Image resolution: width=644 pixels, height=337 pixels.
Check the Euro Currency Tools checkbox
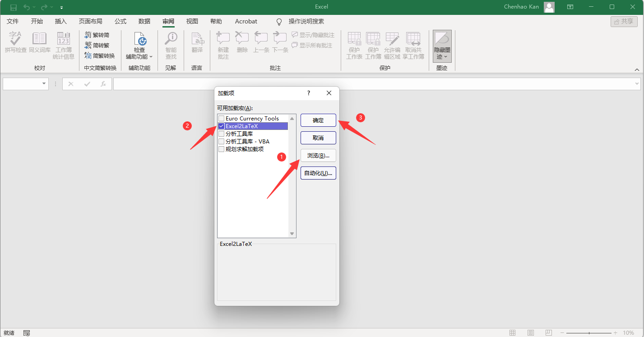tap(222, 119)
